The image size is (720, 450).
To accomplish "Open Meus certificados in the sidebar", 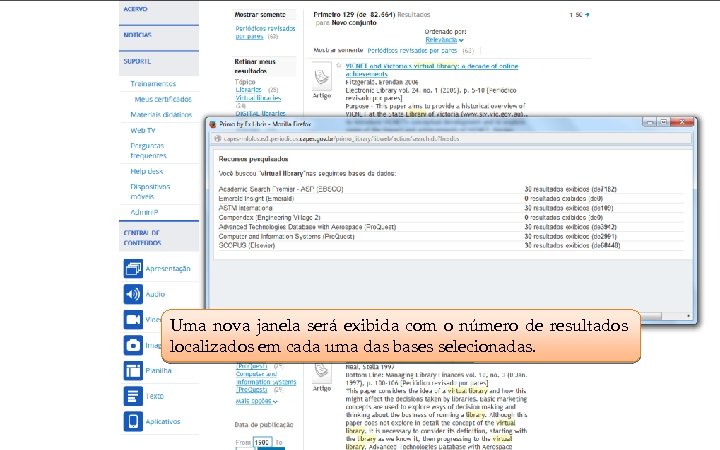I will (163, 99).
